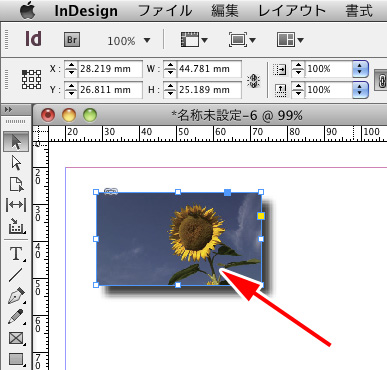Click the X position field 28.219 mm
The width and height of the screenshot is (387, 370).
tap(110, 69)
